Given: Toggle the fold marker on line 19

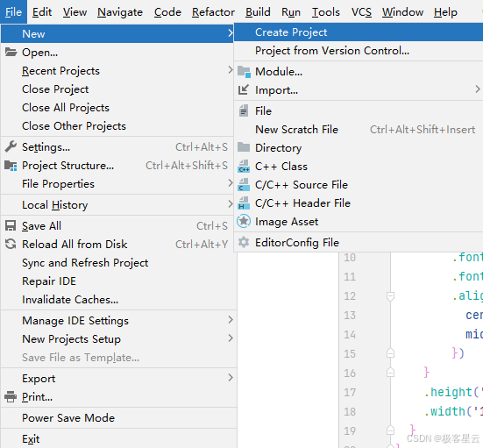Looking at the screenshot, I should [x=390, y=430].
